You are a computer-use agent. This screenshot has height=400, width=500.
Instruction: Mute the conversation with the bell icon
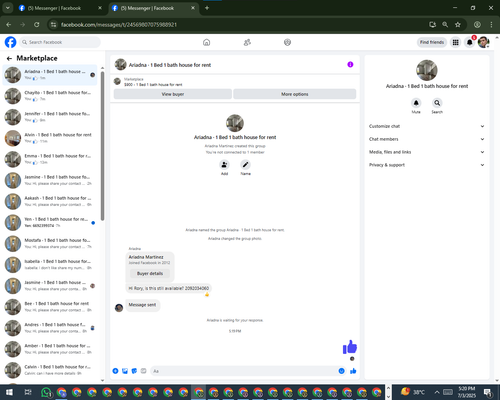(x=416, y=103)
